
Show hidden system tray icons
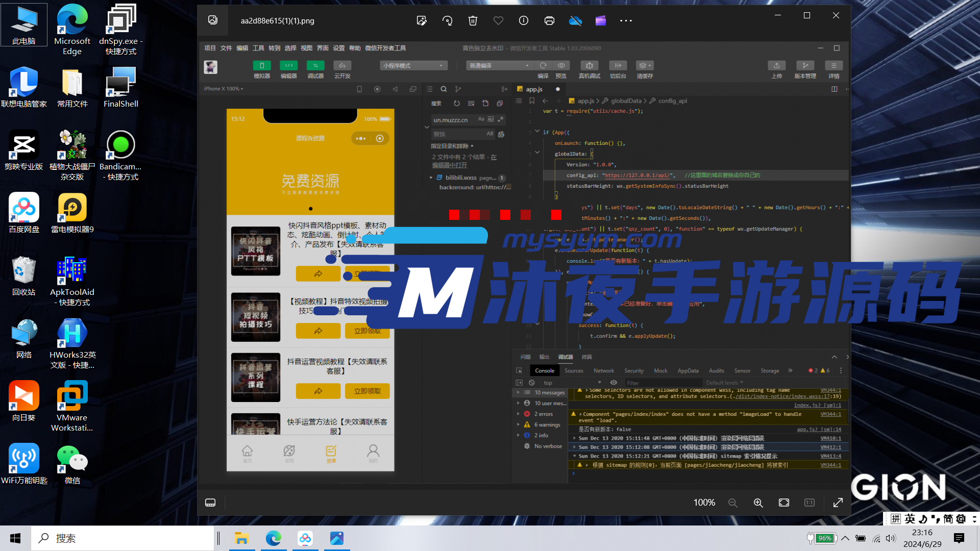845,538
